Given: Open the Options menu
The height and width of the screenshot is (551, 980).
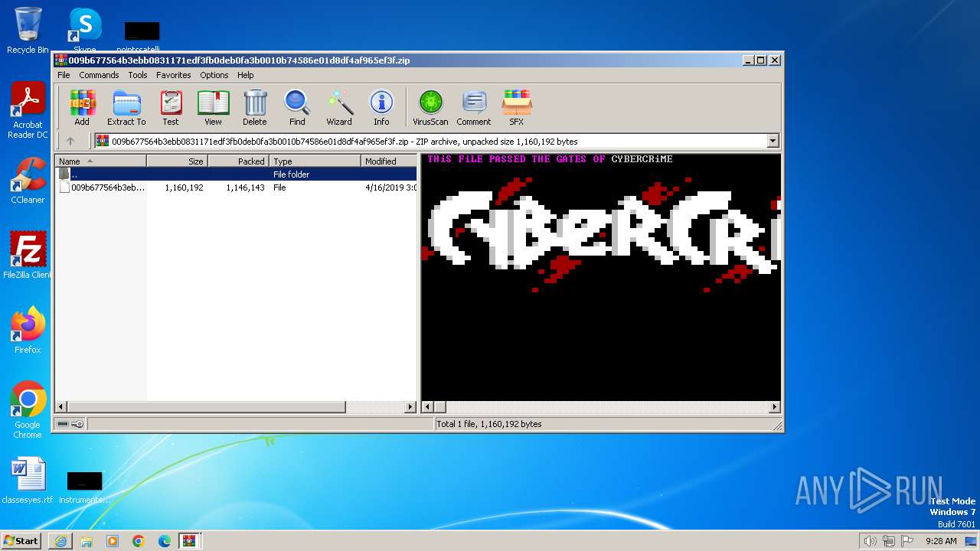Looking at the screenshot, I should (x=214, y=75).
